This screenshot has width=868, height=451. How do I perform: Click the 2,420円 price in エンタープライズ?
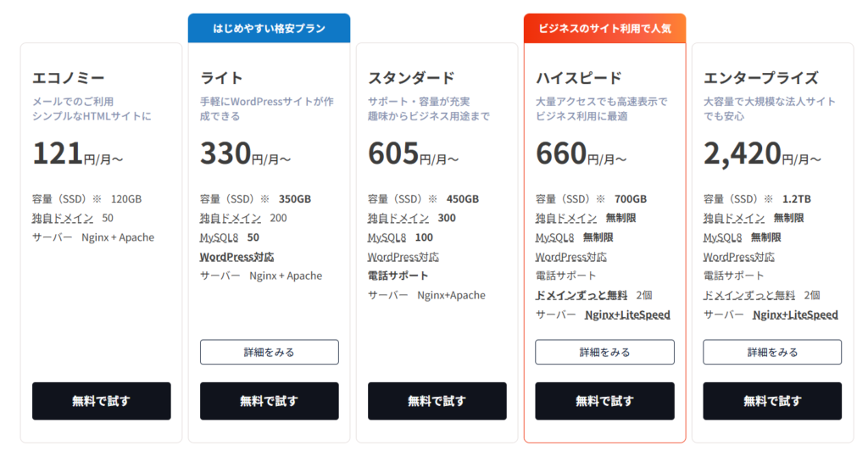(x=743, y=153)
